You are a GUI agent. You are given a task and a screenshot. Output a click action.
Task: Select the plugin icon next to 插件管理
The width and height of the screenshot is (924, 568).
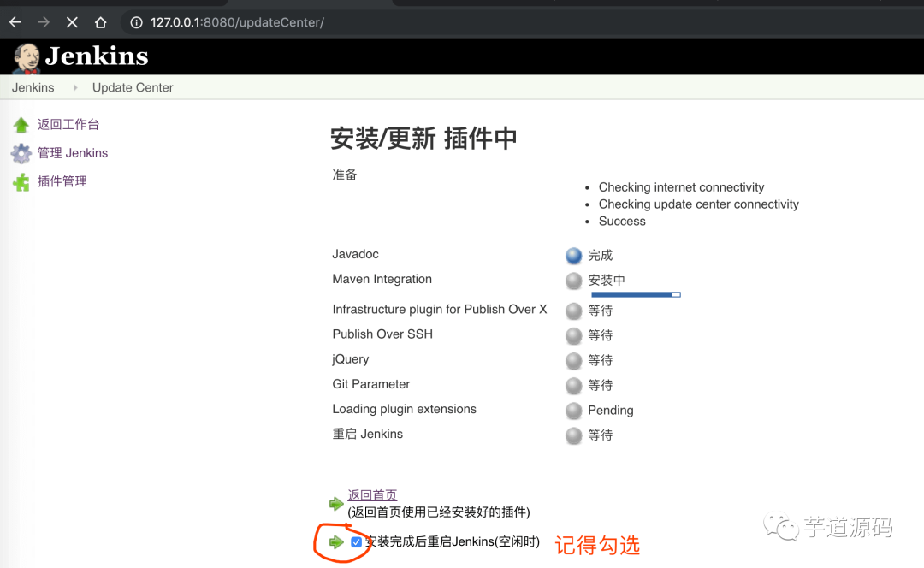click(x=20, y=181)
